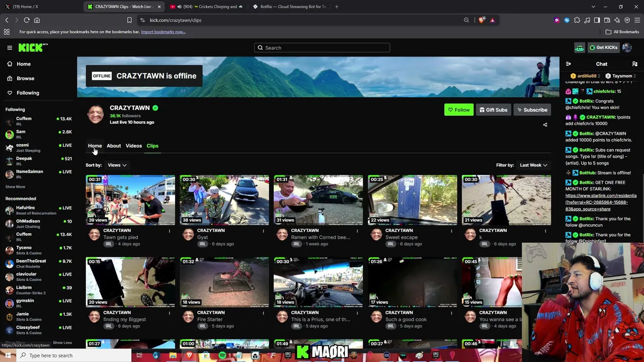Viewport: 644px width, 362px height.
Task: Open Task View on the taskbar
Action: coord(139,355)
